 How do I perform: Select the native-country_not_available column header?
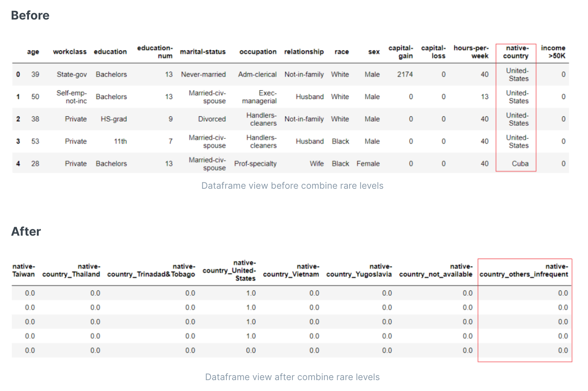[x=436, y=271]
